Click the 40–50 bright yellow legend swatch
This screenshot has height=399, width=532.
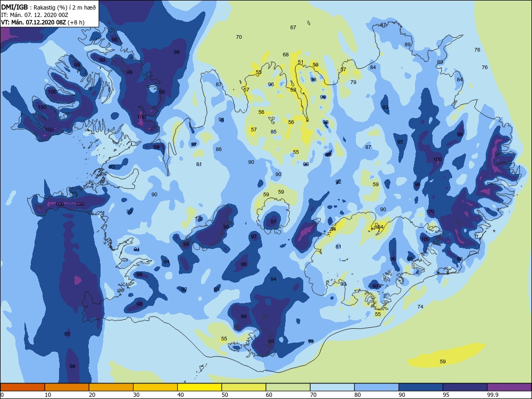coord(199,387)
